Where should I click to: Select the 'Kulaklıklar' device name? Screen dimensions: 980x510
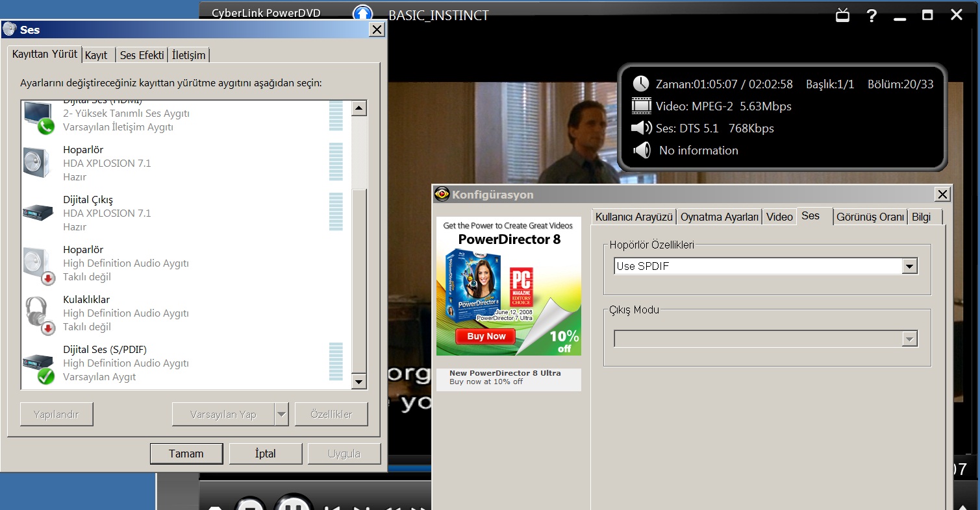click(x=86, y=299)
